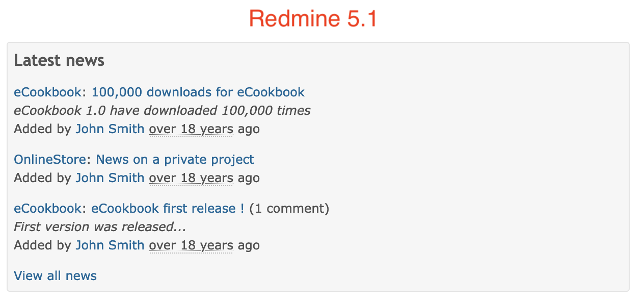The width and height of the screenshot is (644, 302).
Task: View John Smith's profile under the downloads news
Action: pos(110,129)
